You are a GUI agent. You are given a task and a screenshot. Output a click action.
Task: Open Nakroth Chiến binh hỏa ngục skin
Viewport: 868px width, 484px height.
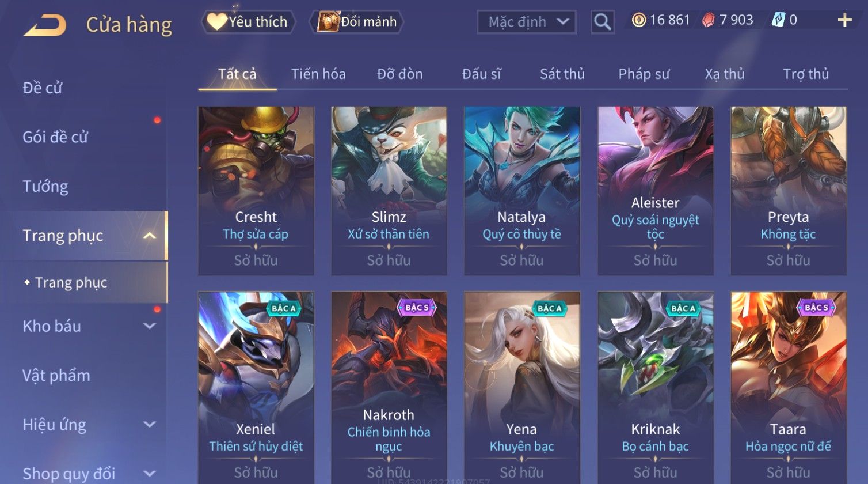coord(389,387)
